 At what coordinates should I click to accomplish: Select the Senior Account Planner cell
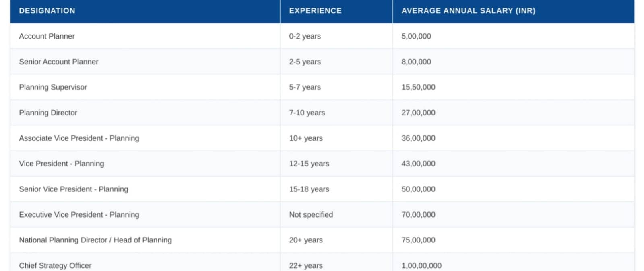[58, 62]
